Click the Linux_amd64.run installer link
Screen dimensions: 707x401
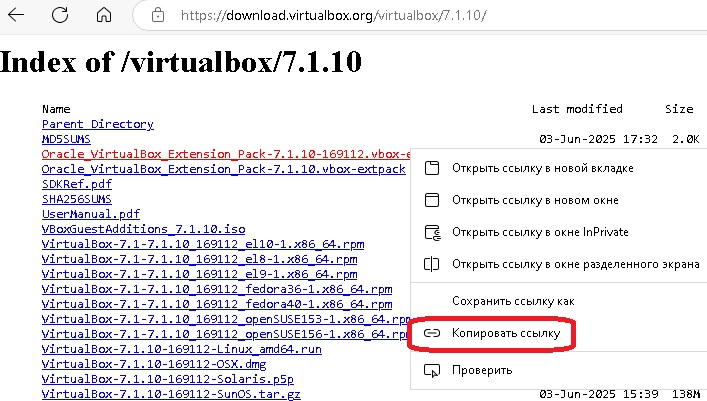pyautogui.click(x=181, y=349)
